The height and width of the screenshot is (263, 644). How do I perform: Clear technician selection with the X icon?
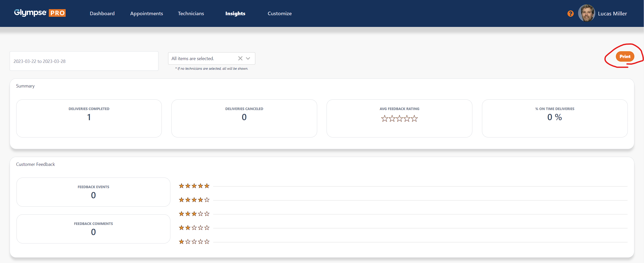point(240,58)
